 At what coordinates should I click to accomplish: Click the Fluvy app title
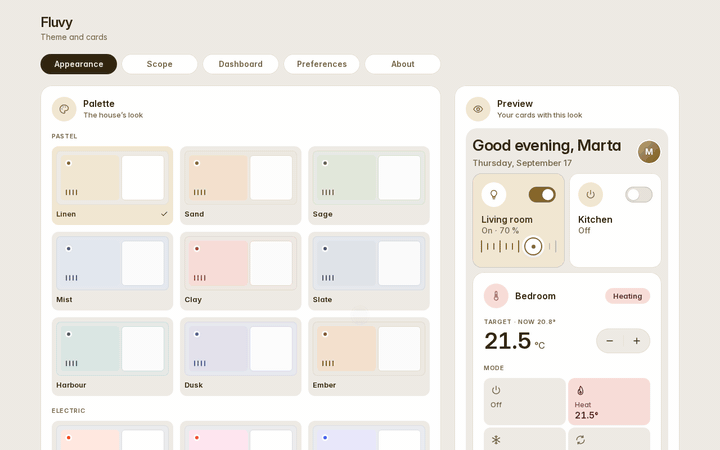click(x=56, y=22)
